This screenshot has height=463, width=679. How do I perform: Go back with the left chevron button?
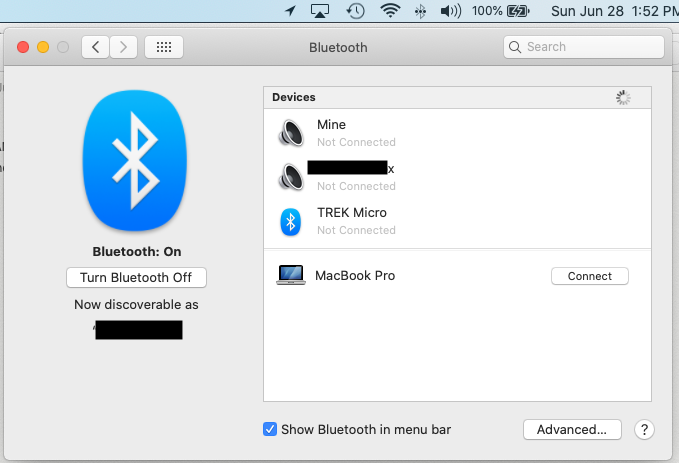pyautogui.click(x=95, y=47)
